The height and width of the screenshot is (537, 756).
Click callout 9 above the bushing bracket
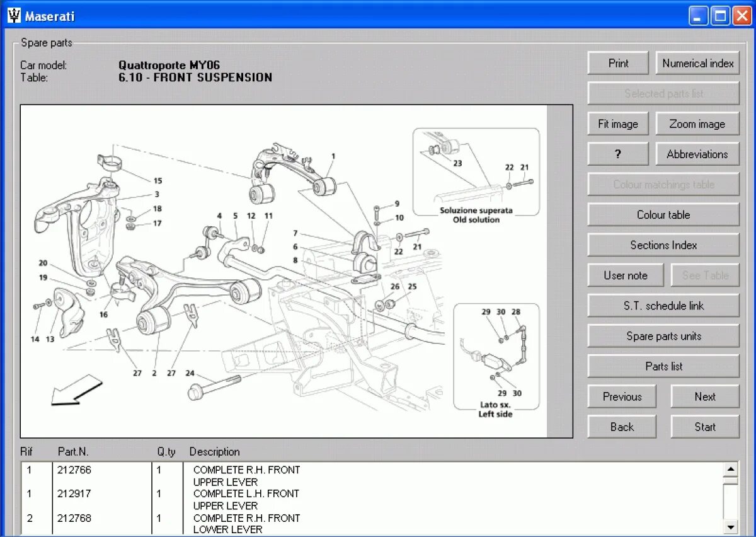pos(397,204)
